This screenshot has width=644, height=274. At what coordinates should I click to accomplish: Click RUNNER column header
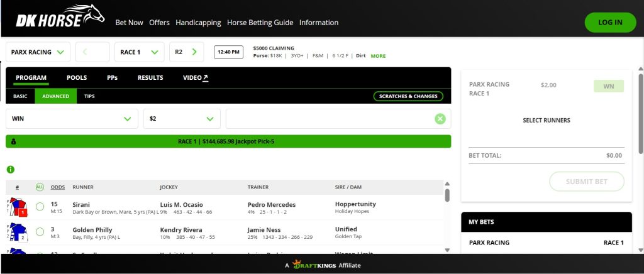(x=83, y=187)
